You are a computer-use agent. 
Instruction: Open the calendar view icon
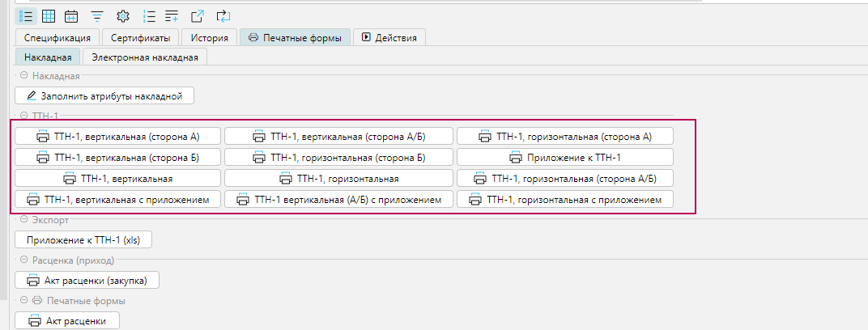click(71, 15)
